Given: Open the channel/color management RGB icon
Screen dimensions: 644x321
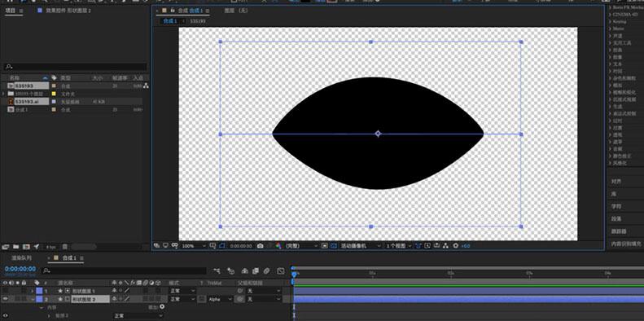Looking at the screenshot, I should click(x=278, y=246).
